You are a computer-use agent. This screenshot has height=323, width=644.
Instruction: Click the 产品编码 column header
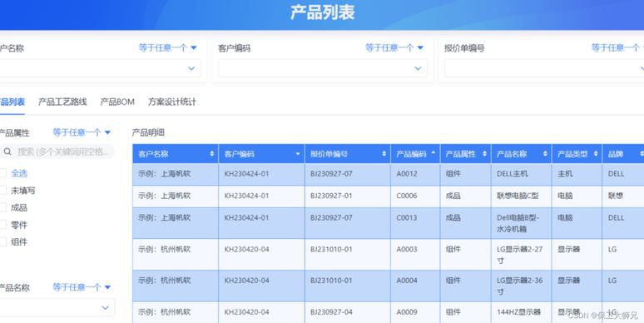(x=415, y=154)
